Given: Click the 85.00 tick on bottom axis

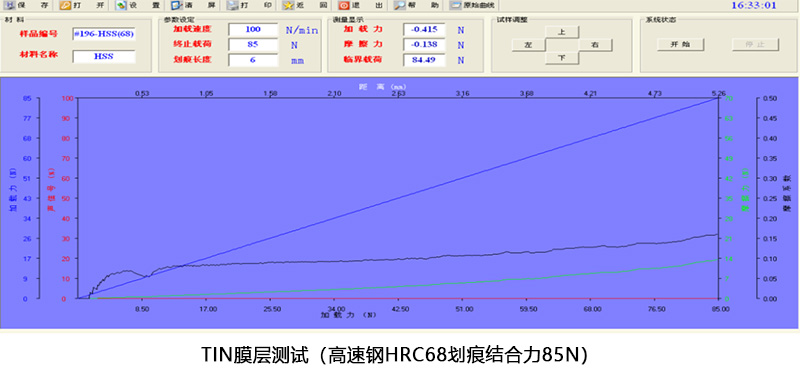Looking at the screenshot, I should click(x=720, y=309).
